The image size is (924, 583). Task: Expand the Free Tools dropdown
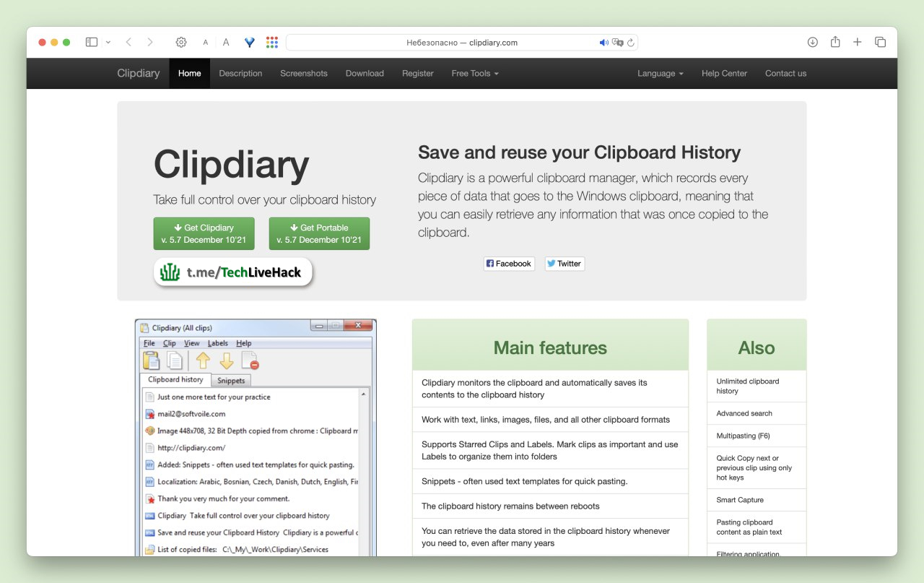point(475,73)
